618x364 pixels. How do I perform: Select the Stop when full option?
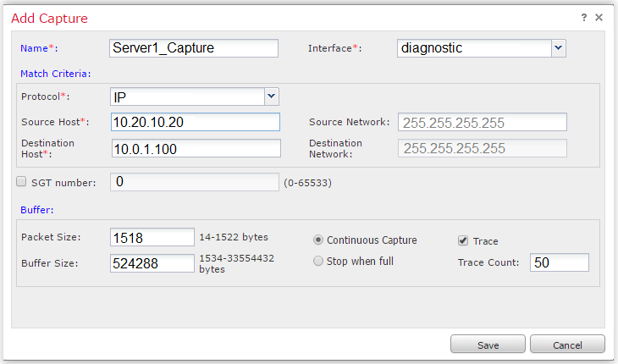[318, 262]
